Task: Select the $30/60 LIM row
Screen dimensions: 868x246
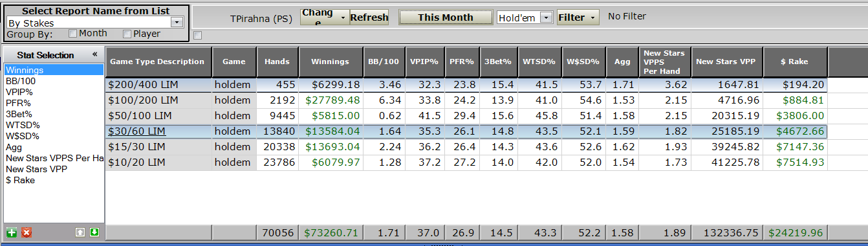Action: coord(466,131)
